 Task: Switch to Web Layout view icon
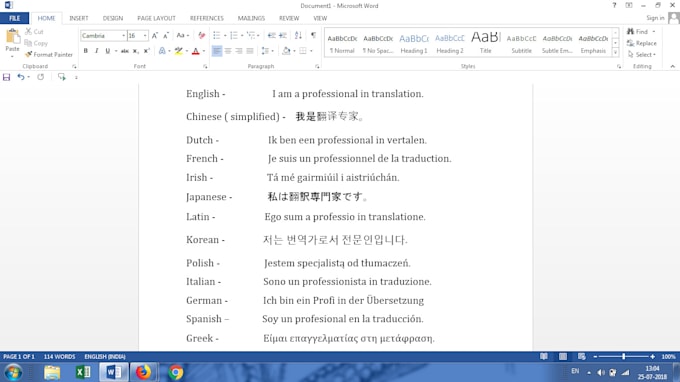point(582,357)
